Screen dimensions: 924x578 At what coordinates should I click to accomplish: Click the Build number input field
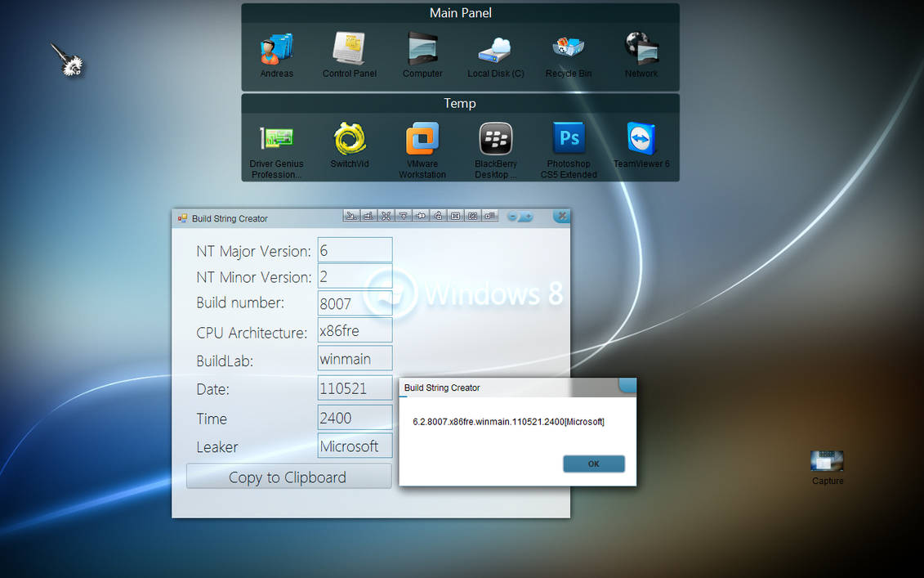355,303
